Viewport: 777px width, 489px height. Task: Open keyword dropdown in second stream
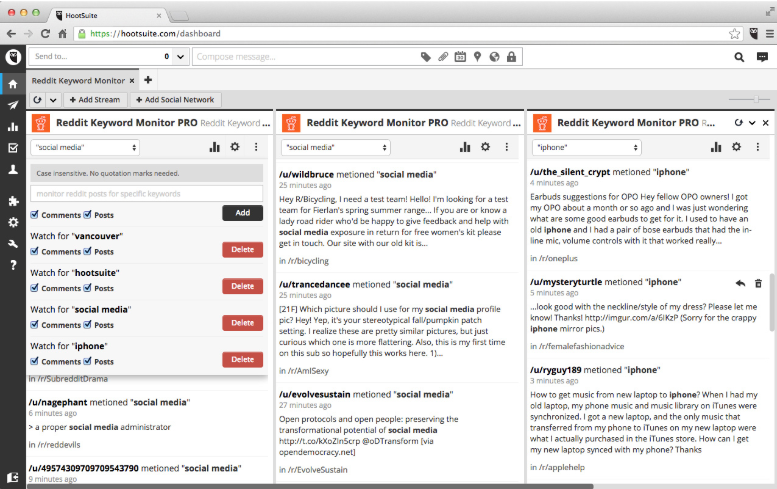tap(335, 147)
